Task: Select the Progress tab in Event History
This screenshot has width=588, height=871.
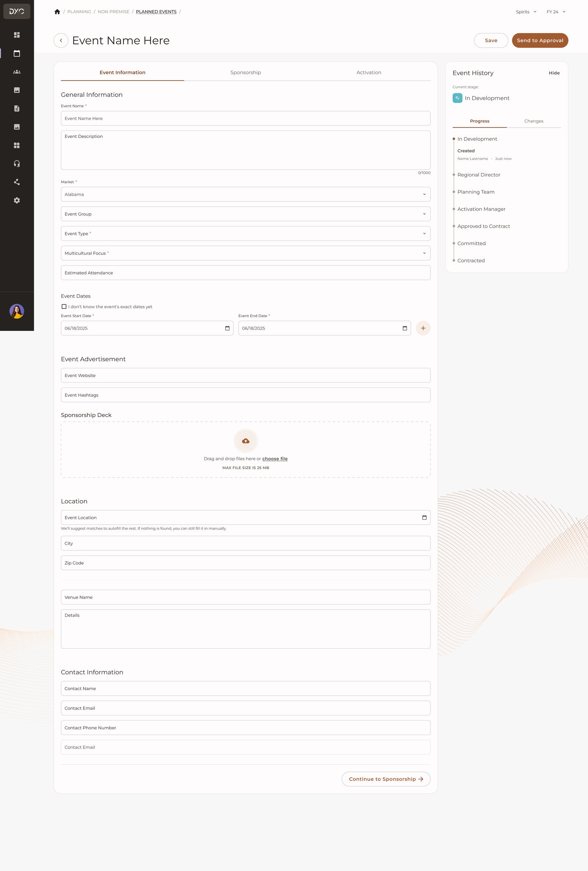Action: tap(479, 121)
